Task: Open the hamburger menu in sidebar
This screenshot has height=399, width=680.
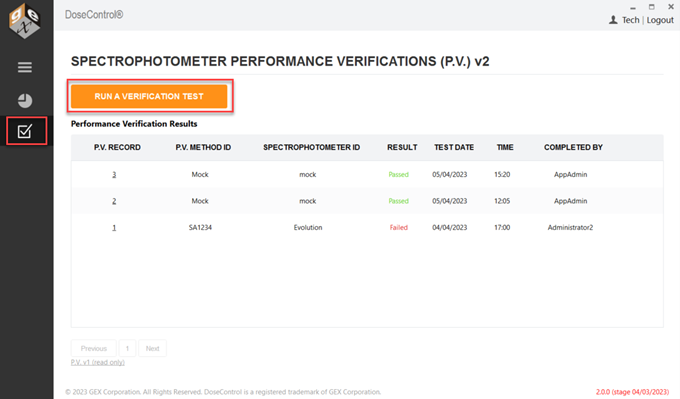Action: [25, 68]
